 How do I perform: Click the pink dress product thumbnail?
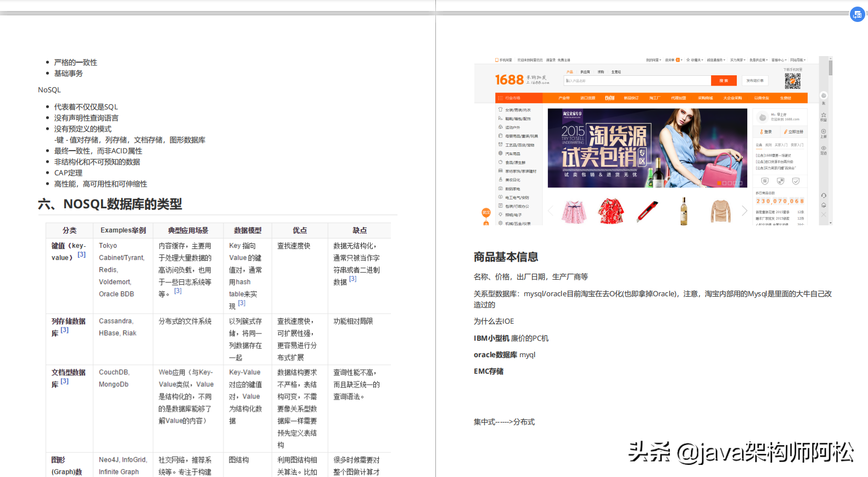[574, 211]
